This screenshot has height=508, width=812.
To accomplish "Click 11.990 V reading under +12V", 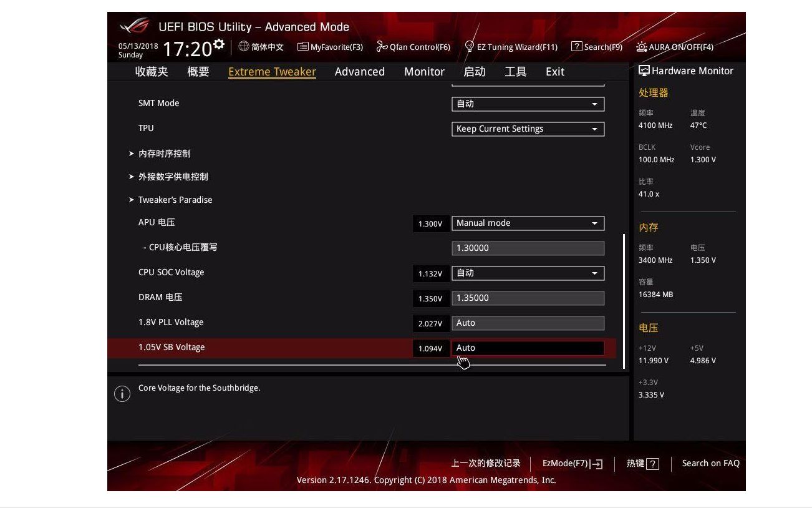I will (653, 361).
